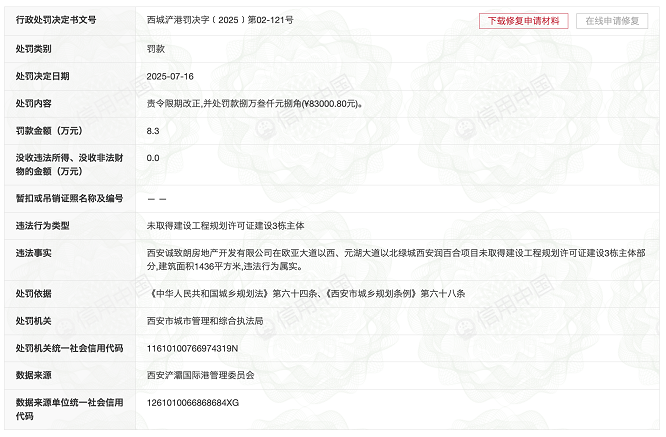Click the 处罚决定日期 label
The image size is (666, 437).
coord(42,76)
